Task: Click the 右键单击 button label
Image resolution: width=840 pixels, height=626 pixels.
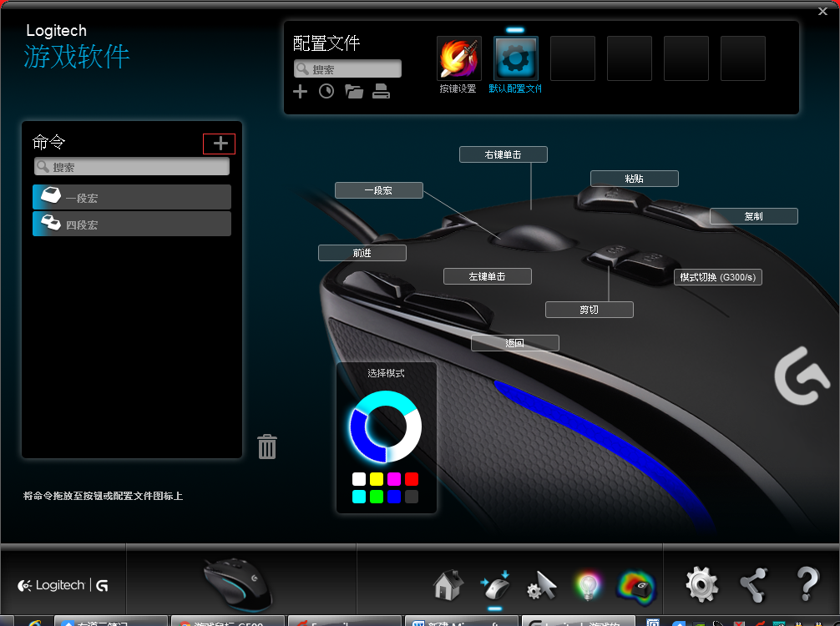Action: [x=503, y=154]
